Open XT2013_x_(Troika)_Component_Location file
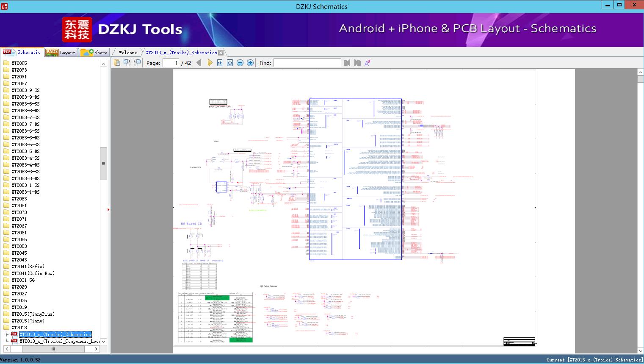Image resolution: width=644 pixels, height=364 pixels. (x=59, y=341)
